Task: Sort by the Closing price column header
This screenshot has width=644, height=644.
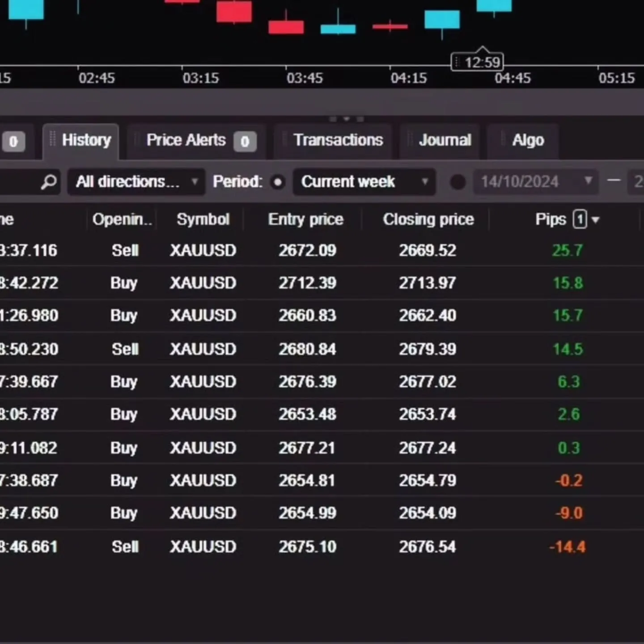Action: pos(428,219)
